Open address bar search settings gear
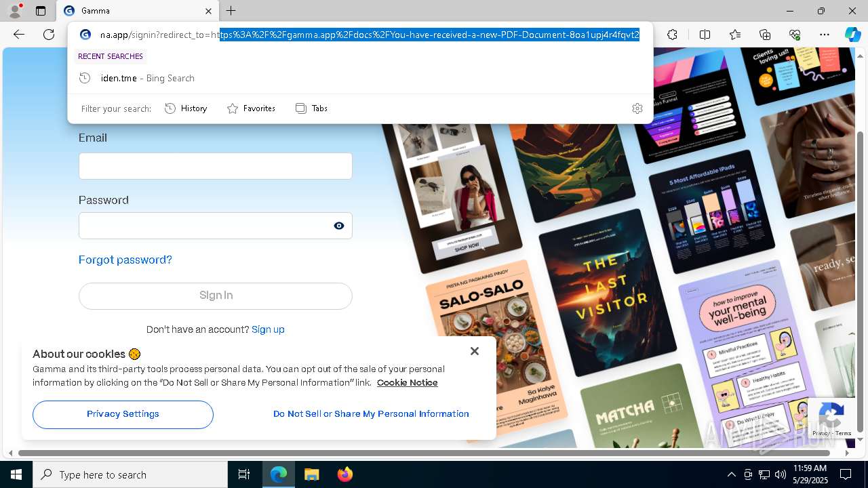 pyautogui.click(x=637, y=108)
